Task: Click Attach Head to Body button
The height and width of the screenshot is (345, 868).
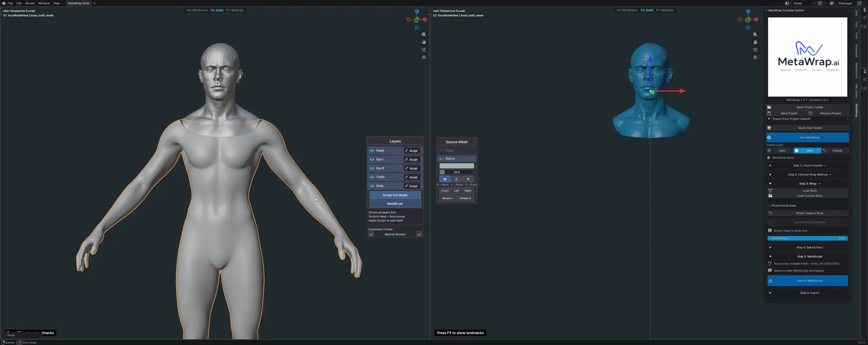Action: pyautogui.click(x=808, y=213)
